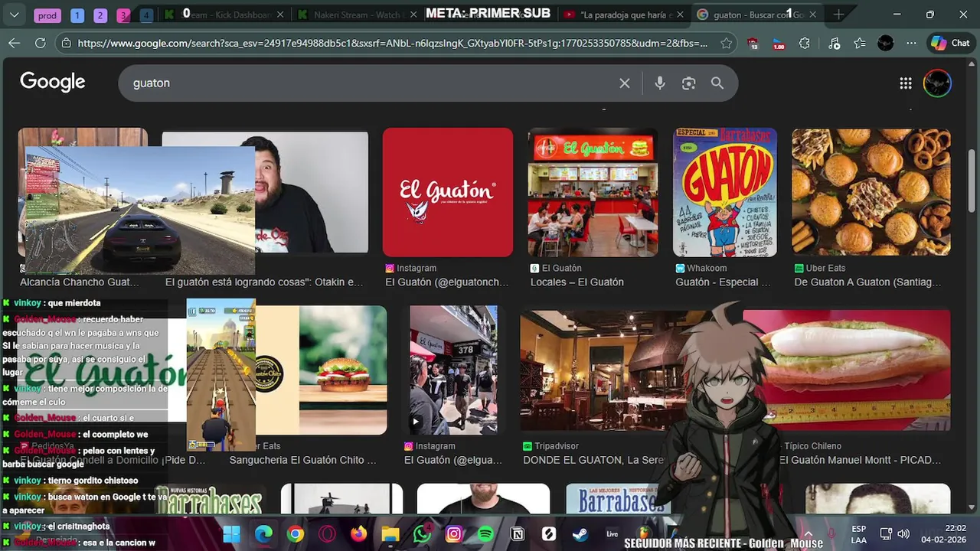Open the Windows Start menu
The image size is (980, 551).
231,533
